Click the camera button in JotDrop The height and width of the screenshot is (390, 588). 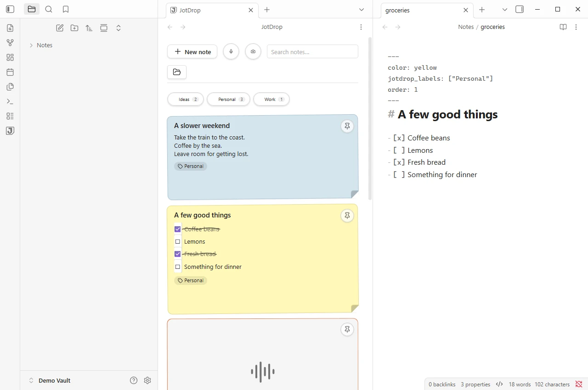coord(253,52)
